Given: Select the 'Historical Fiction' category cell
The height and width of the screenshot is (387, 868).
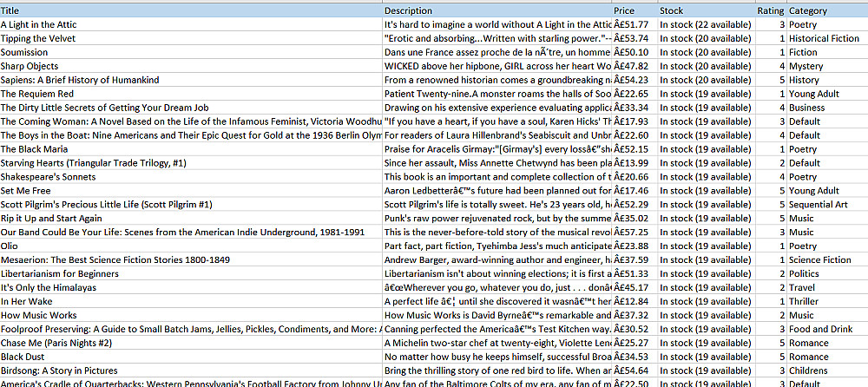Looking at the screenshot, I should pyautogui.click(x=827, y=38).
